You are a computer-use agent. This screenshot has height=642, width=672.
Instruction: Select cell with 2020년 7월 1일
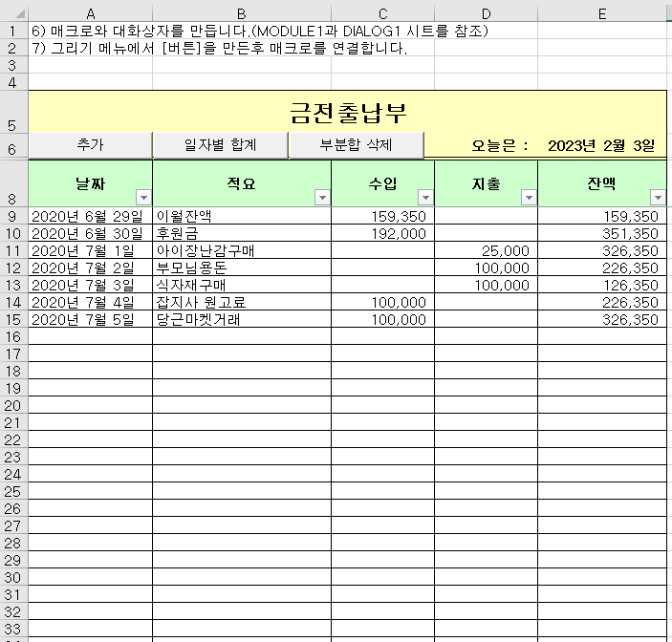[x=91, y=250]
